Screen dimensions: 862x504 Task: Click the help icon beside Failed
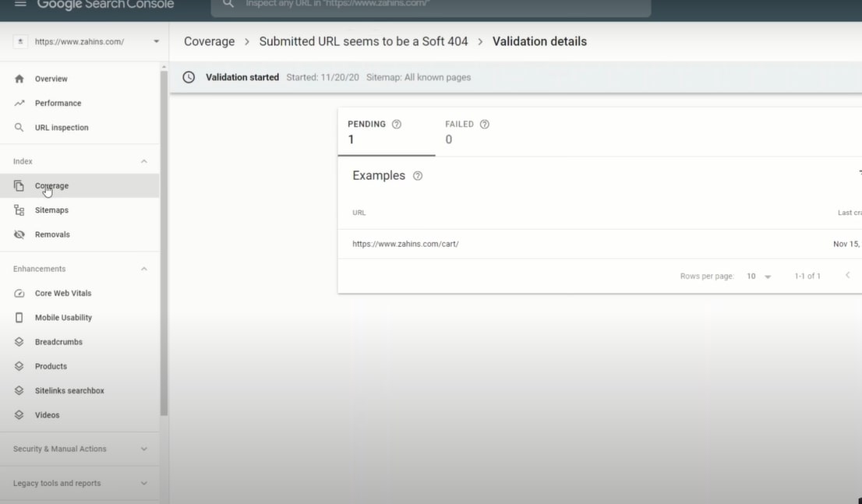pyautogui.click(x=485, y=125)
